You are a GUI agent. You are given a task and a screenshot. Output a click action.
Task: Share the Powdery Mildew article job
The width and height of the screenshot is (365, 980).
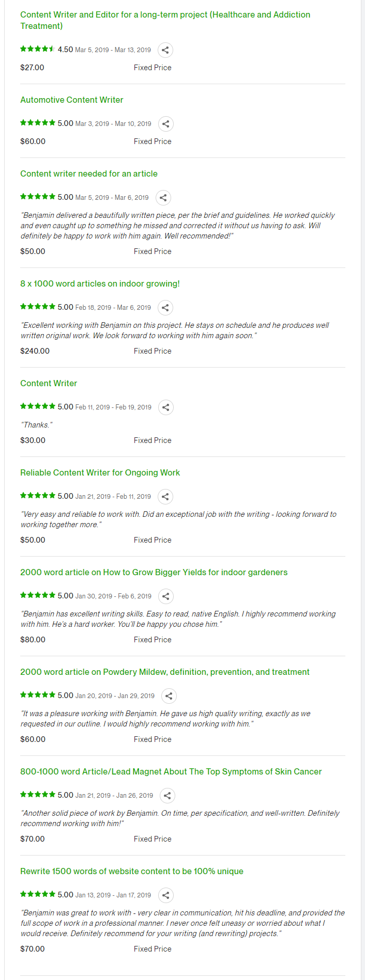(x=169, y=696)
